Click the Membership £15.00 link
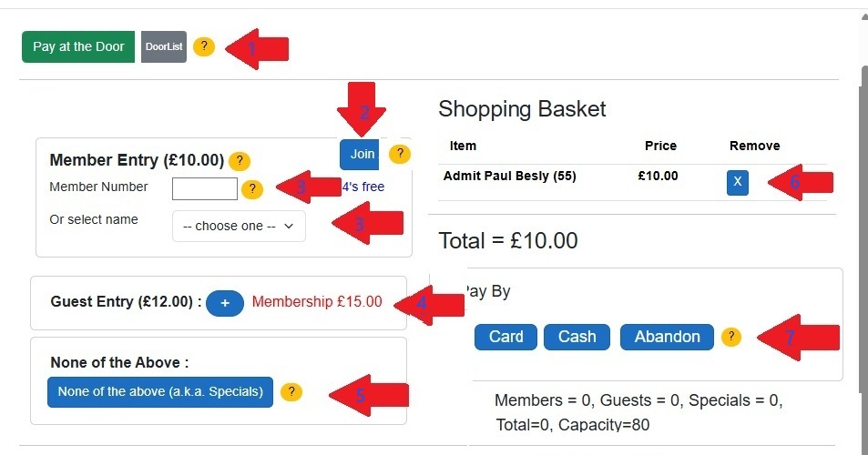The width and height of the screenshot is (868, 455). click(x=317, y=302)
